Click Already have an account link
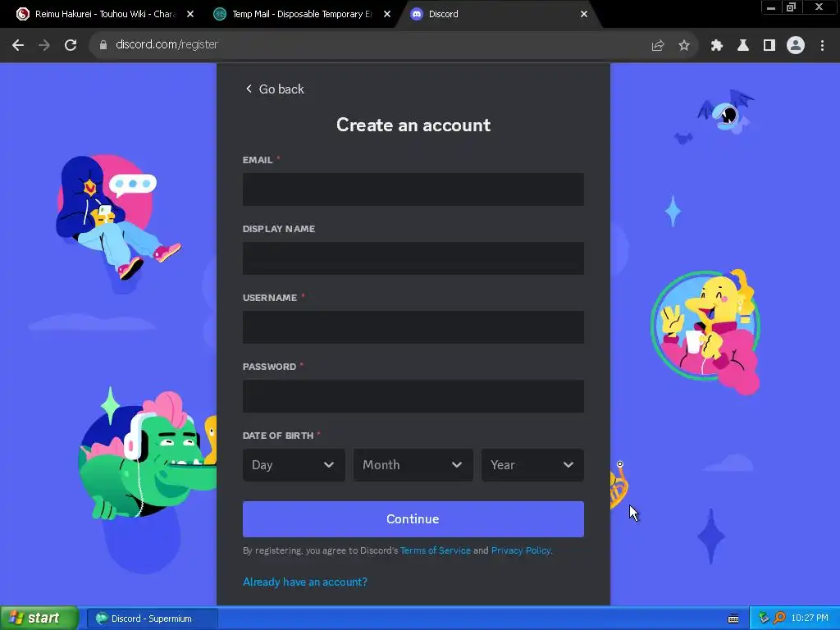Screen dimensions: 840x630 tap(305, 582)
